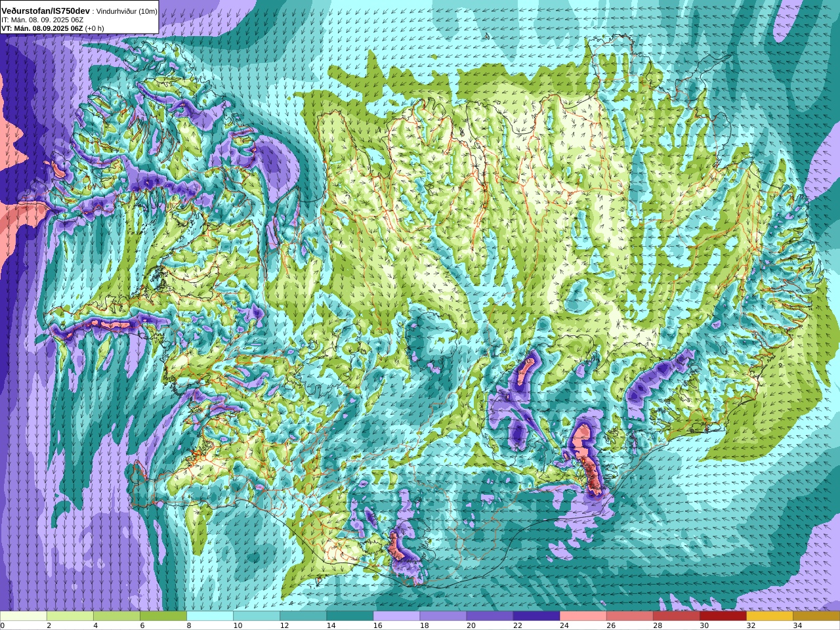Click the light green 2–4 legend swatch

(x=70, y=616)
